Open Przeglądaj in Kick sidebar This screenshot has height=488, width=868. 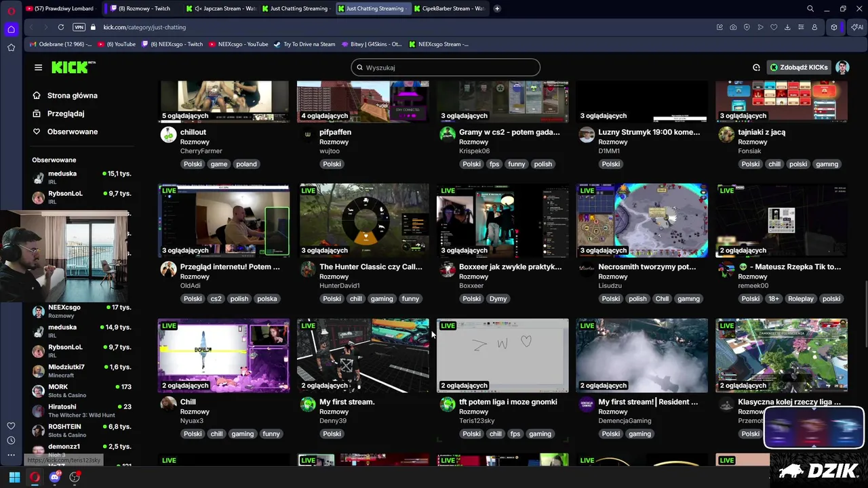point(58,114)
